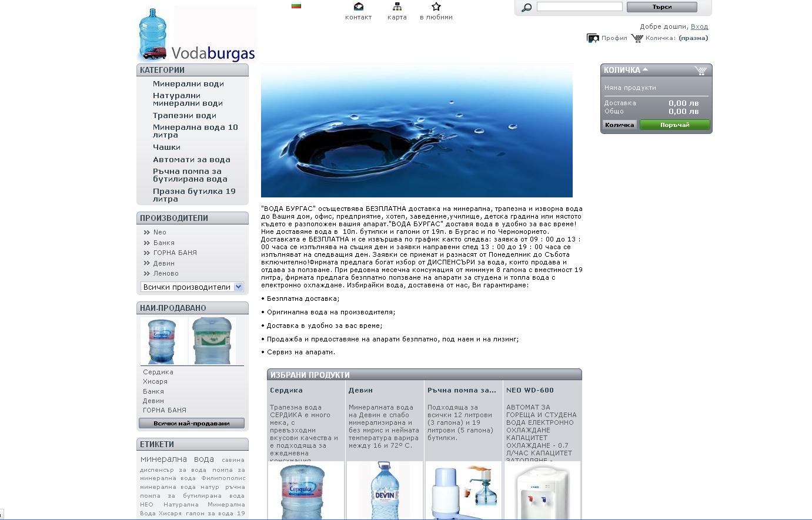Open the Всички производители dropdown
Screen dimensions: 812x520
pos(192,287)
